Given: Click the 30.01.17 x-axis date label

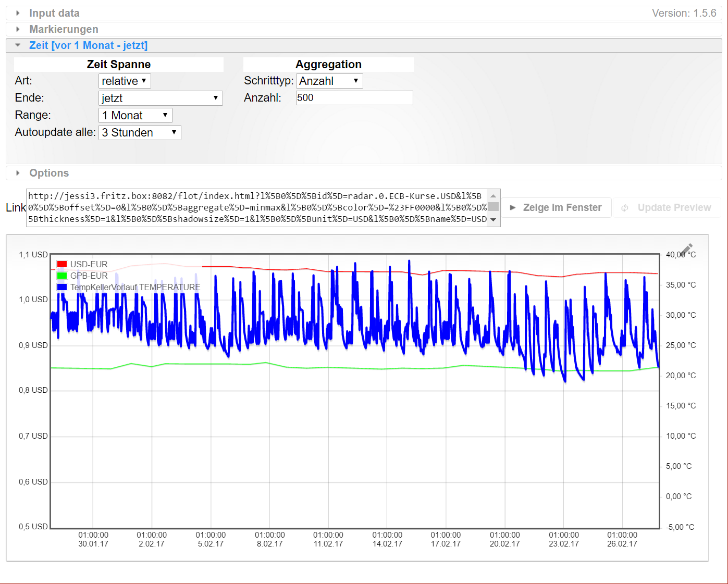Looking at the screenshot, I should 93,544.
